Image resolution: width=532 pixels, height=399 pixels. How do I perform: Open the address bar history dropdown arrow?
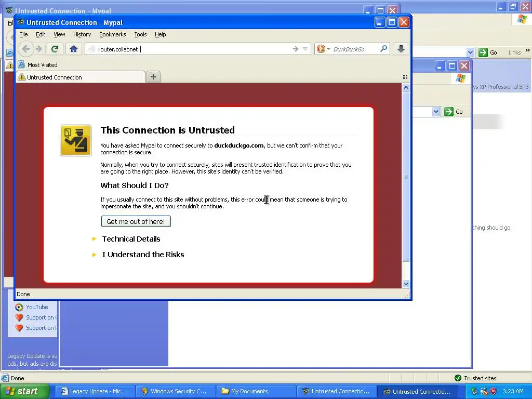click(305, 49)
